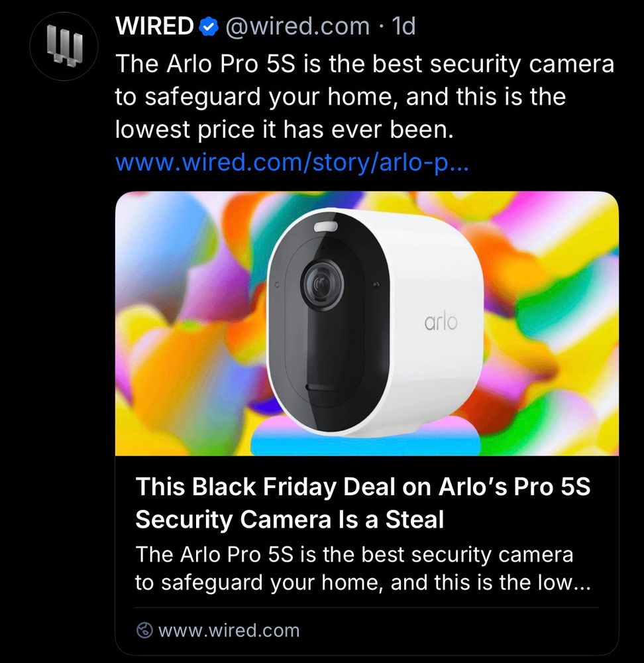
Task: Open the www.wired.com domain in card footer
Action: point(229,630)
